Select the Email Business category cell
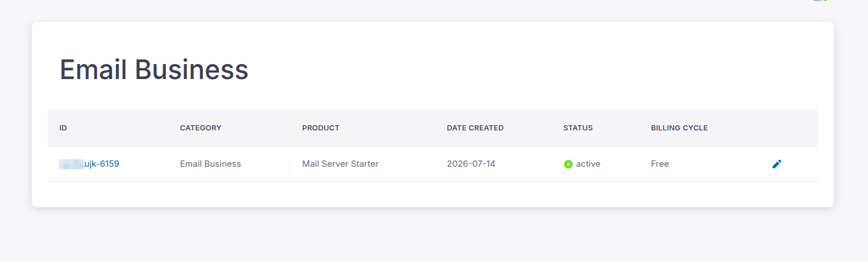Image resolution: width=868 pixels, height=262 pixels. coord(210,164)
